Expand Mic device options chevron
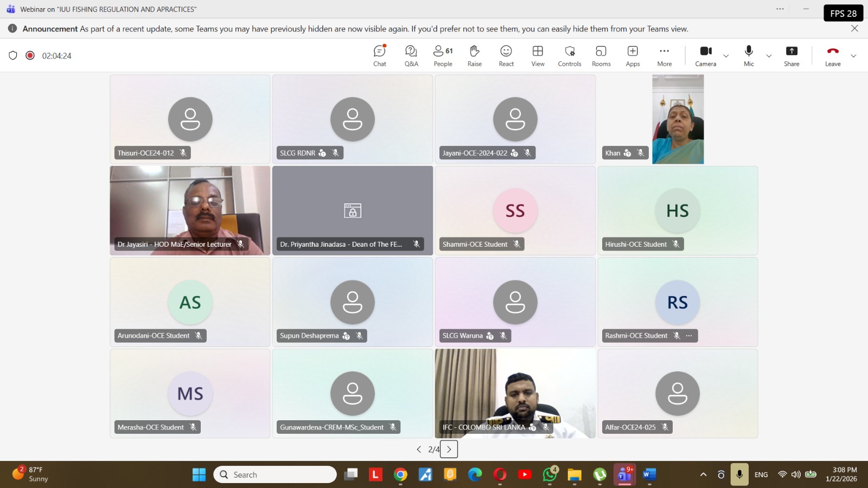This screenshot has height=488, width=868. tap(769, 56)
